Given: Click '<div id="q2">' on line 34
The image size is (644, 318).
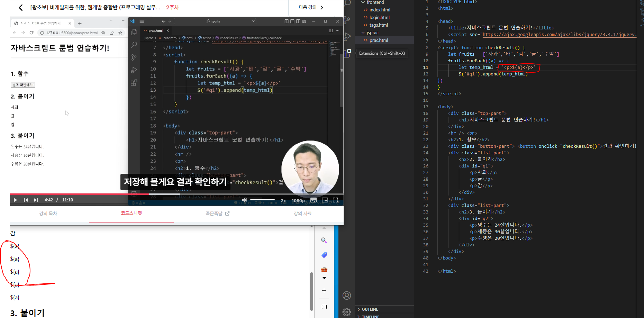Looking at the screenshot, I should (476, 219).
